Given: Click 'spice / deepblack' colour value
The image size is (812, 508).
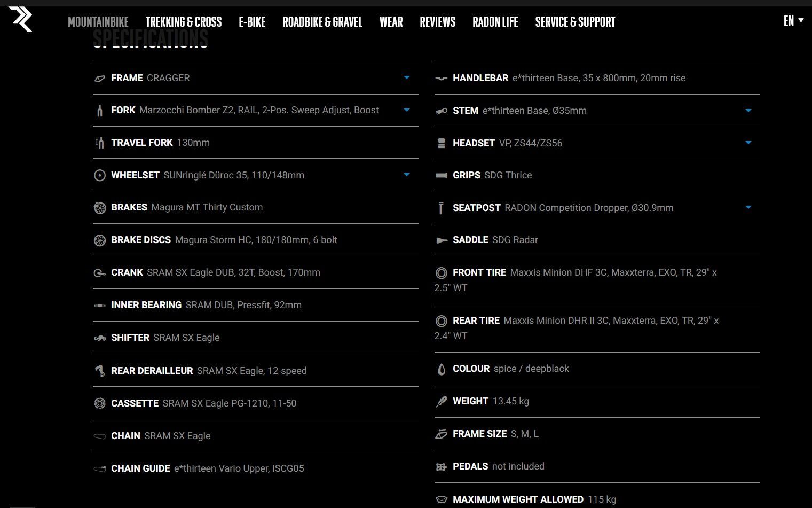Looking at the screenshot, I should (532, 369).
